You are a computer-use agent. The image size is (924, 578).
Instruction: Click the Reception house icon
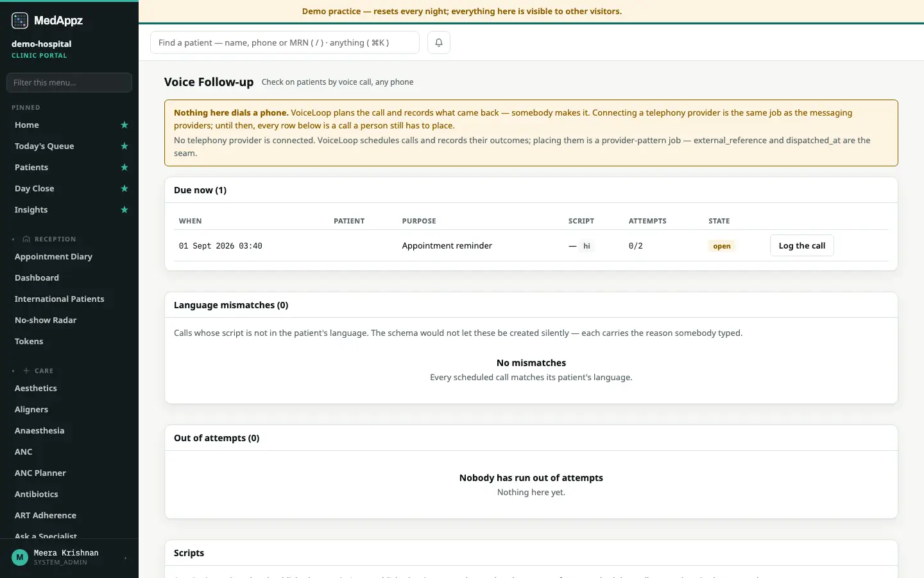click(26, 239)
